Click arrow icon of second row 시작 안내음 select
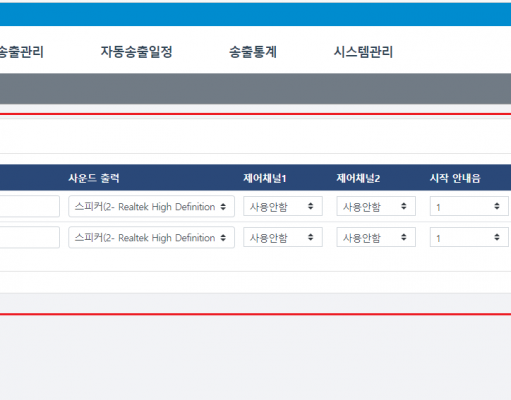 point(497,237)
